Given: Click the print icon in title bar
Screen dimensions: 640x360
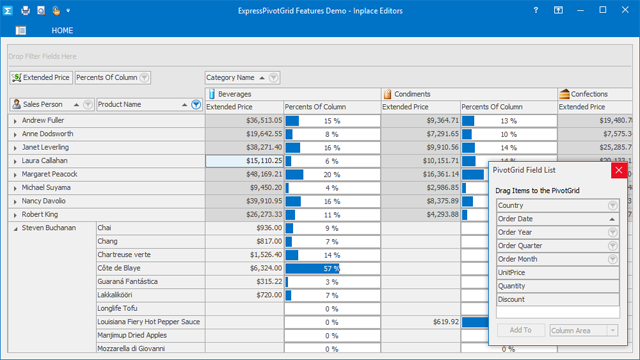Looking at the screenshot, I should coord(25,11).
